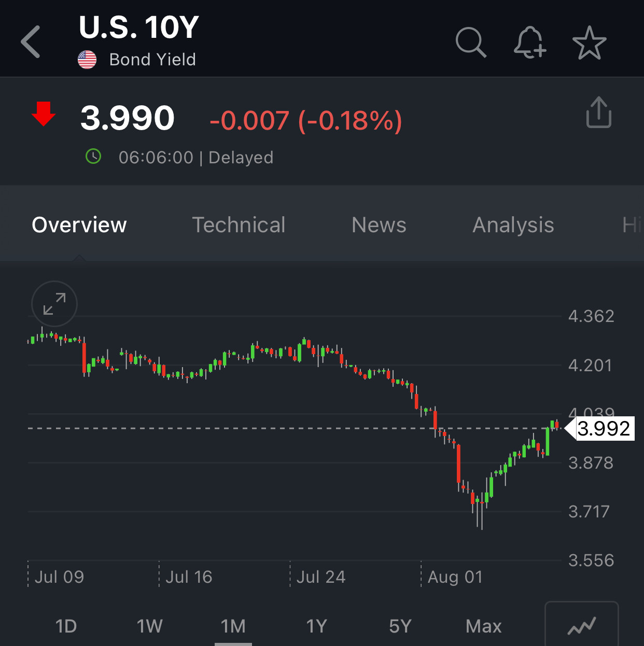
Task: Tap the Aug 01 date marker
Action: (455, 577)
